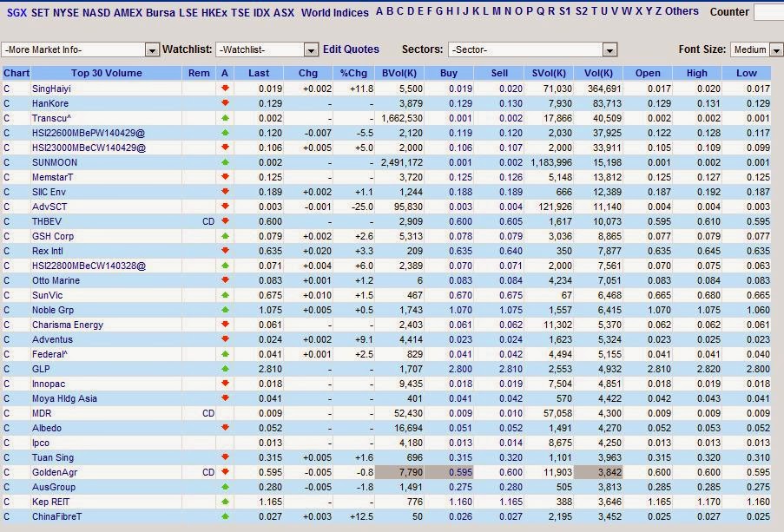Click the Edit Quotes link
784x532 pixels.
point(351,49)
